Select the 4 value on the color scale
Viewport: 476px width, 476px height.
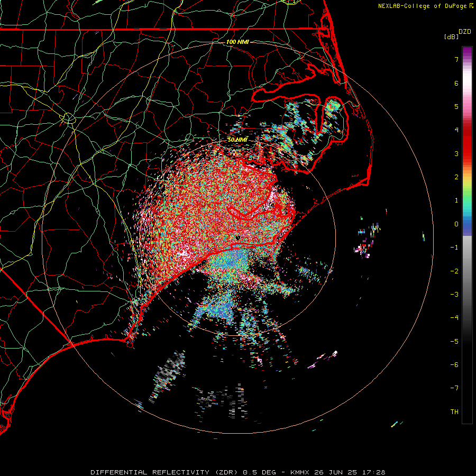coord(456,130)
